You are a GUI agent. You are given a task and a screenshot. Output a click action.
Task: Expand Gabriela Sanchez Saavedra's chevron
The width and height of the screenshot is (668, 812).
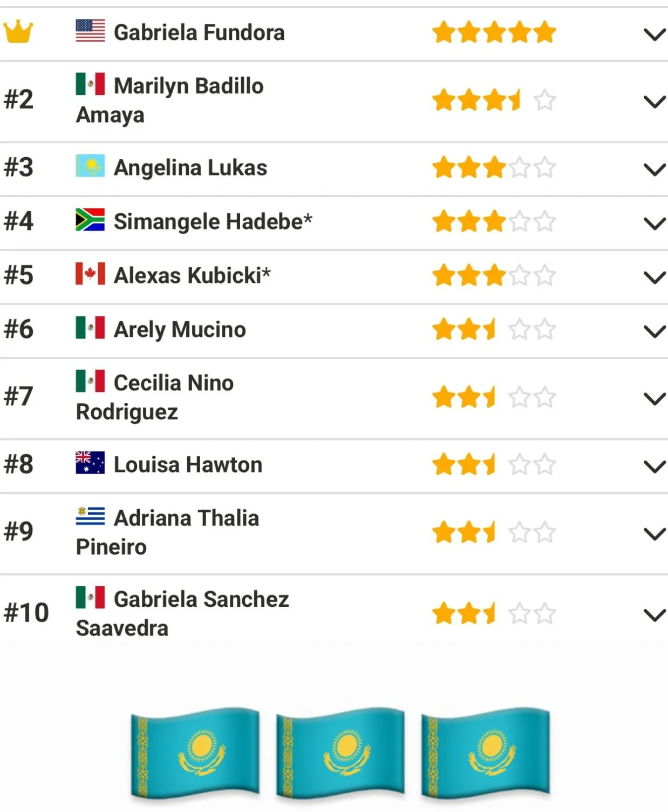pos(655,615)
